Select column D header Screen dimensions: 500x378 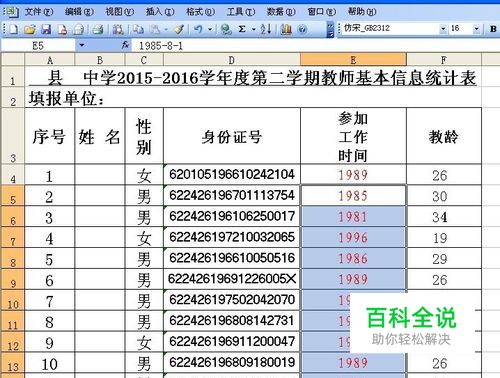[x=232, y=60]
